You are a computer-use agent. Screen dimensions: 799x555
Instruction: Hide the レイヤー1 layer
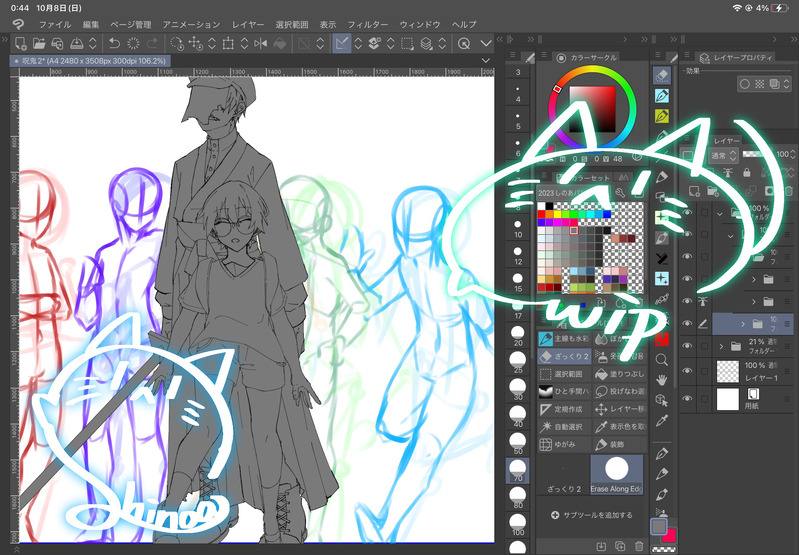click(x=687, y=371)
